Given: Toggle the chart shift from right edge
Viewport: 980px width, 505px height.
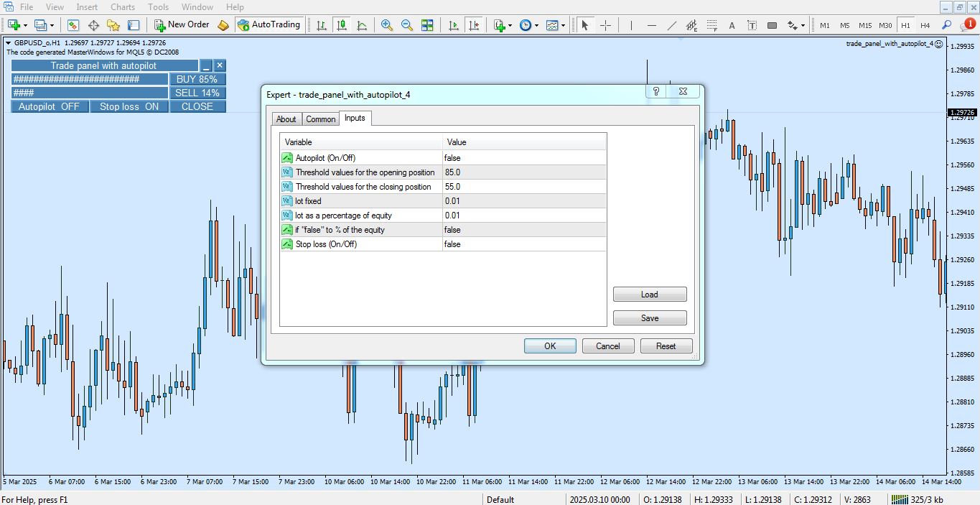Looking at the screenshot, I should 474,24.
